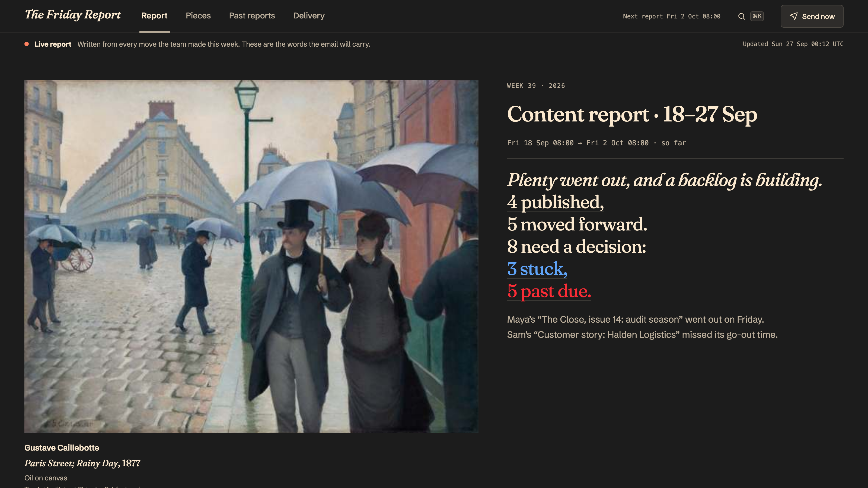Click the Send now button
The height and width of the screenshot is (488, 868).
(812, 16)
